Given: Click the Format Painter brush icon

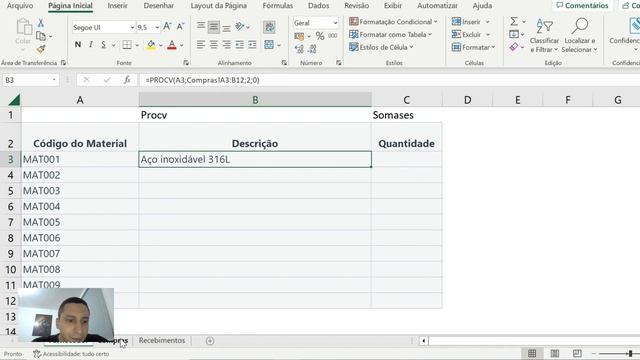Looking at the screenshot, I should coord(40,49).
